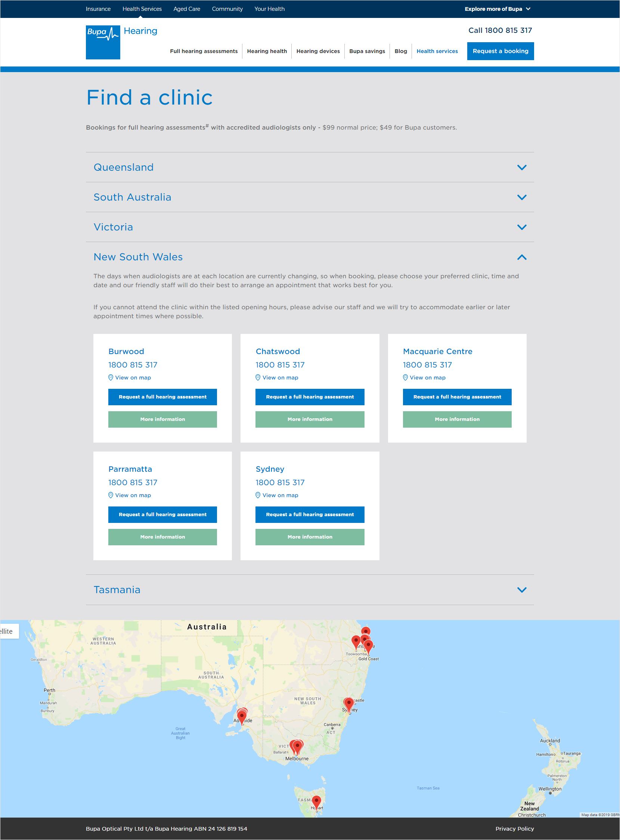This screenshot has height=840, width=620.
Task: Click More information for Macquarie Centre
Action: 457,419
